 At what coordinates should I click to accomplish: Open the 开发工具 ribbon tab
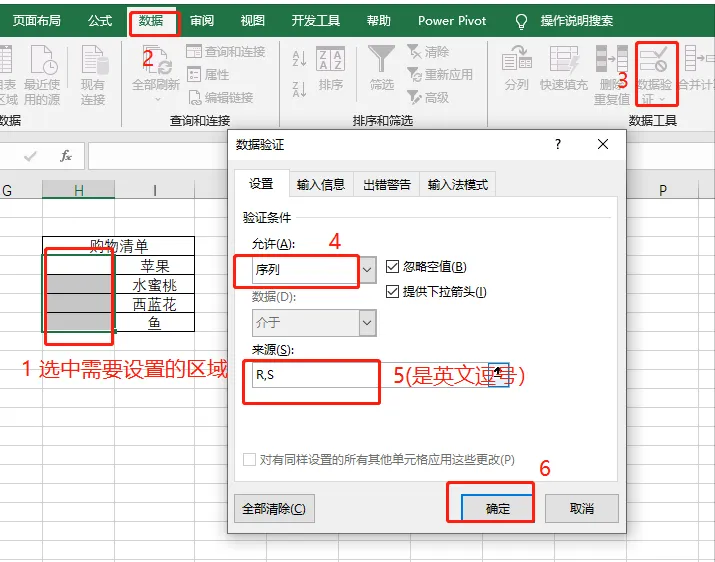pyautogui.click(x=316, y=21)
